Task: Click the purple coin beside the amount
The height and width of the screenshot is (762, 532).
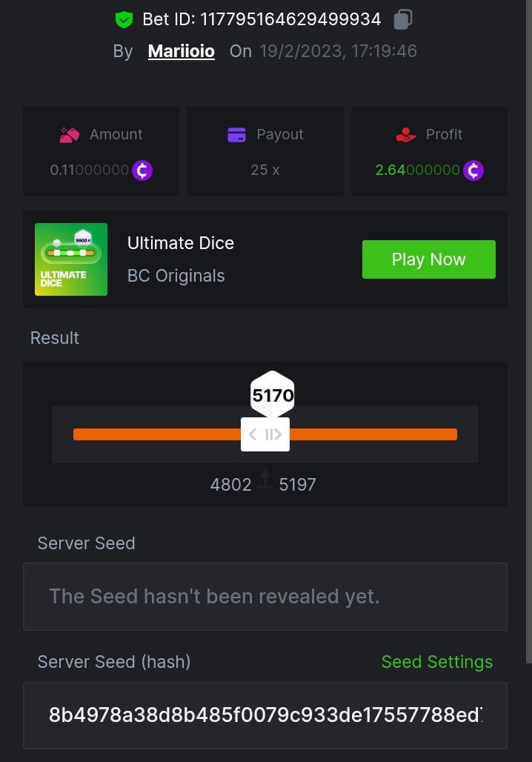Action: (x=142, y=170)
